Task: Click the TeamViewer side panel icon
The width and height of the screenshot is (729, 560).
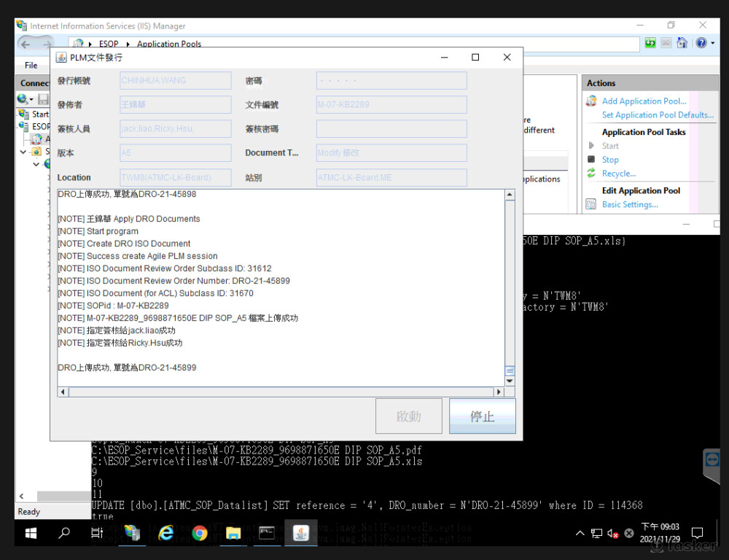Action: [x=712, y=460]
